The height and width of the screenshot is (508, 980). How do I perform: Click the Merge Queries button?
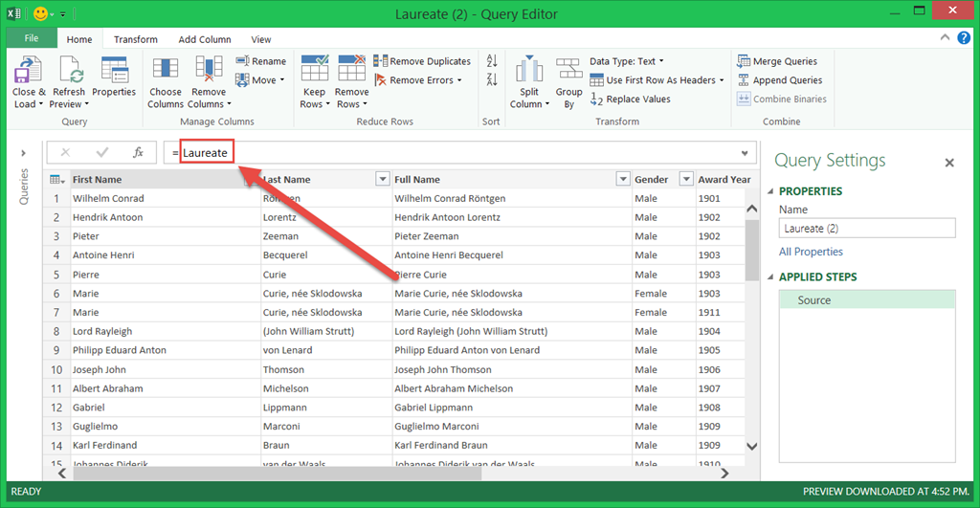point(779,61)
